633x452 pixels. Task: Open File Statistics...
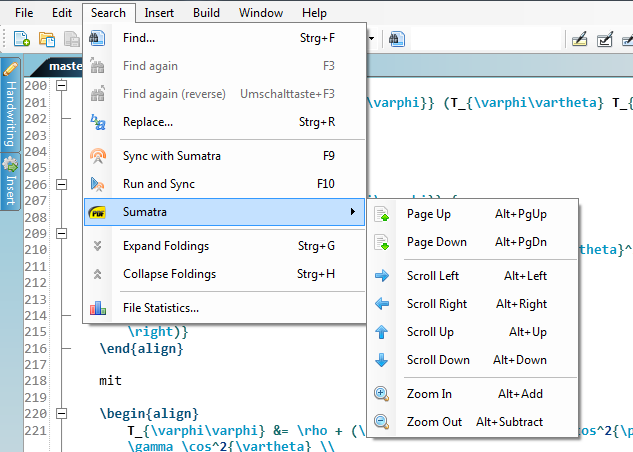pos(224,308)
